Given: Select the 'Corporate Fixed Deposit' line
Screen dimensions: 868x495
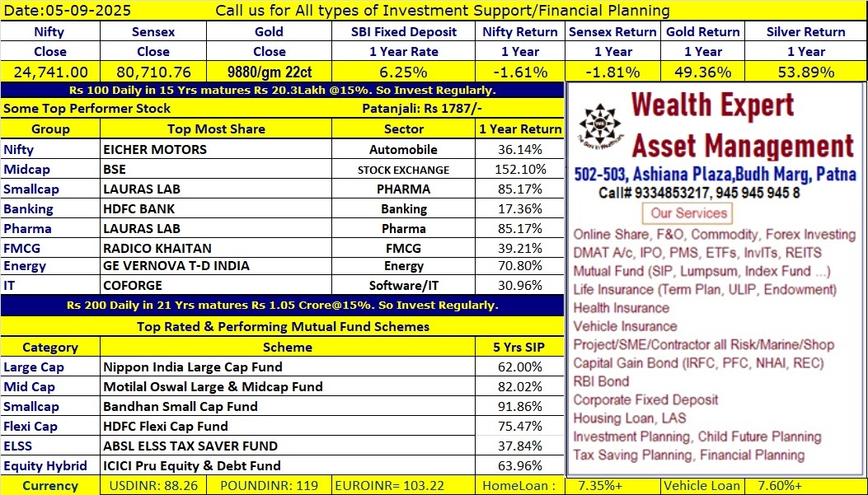Looking at the screenshot, I should (645, 400).
